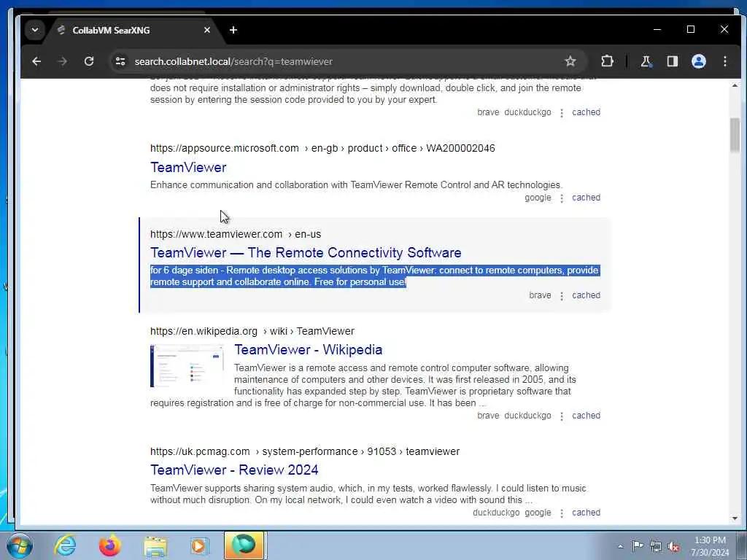Open Windows Media Player from taskbar

pos(200,545)
